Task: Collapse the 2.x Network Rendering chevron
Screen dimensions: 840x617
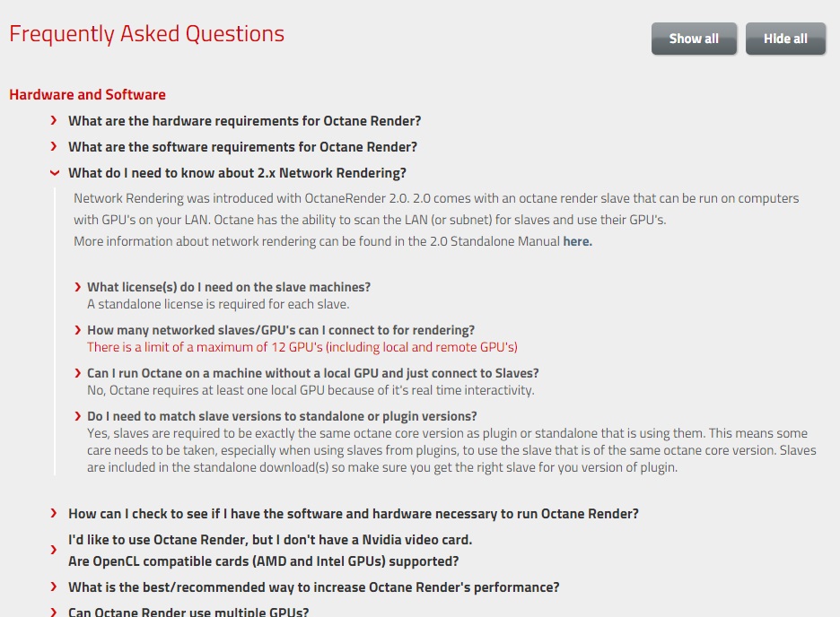Action: point(55,172)
